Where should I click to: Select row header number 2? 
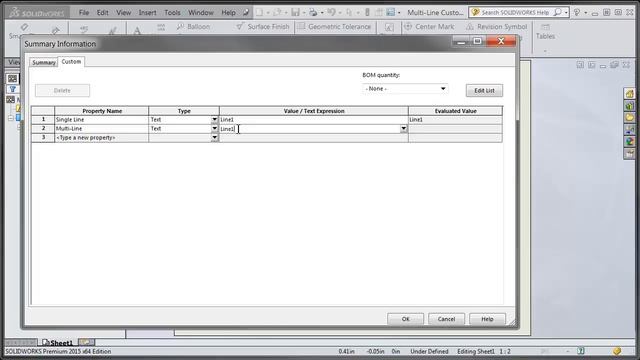pos(43,129)
